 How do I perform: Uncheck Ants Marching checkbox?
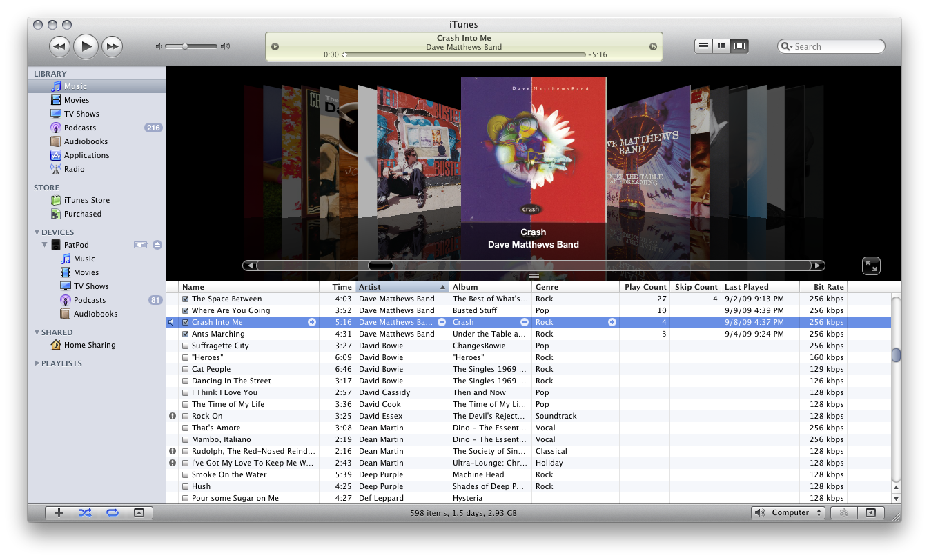pos(185,334)
